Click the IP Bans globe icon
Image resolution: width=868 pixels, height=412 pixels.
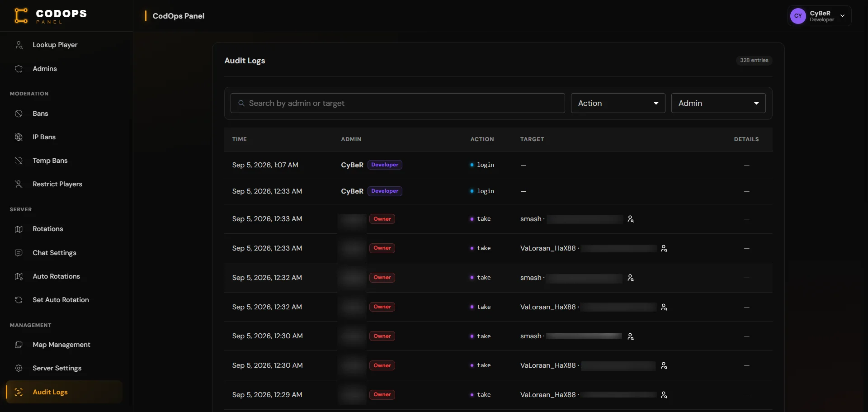[19, 137]
